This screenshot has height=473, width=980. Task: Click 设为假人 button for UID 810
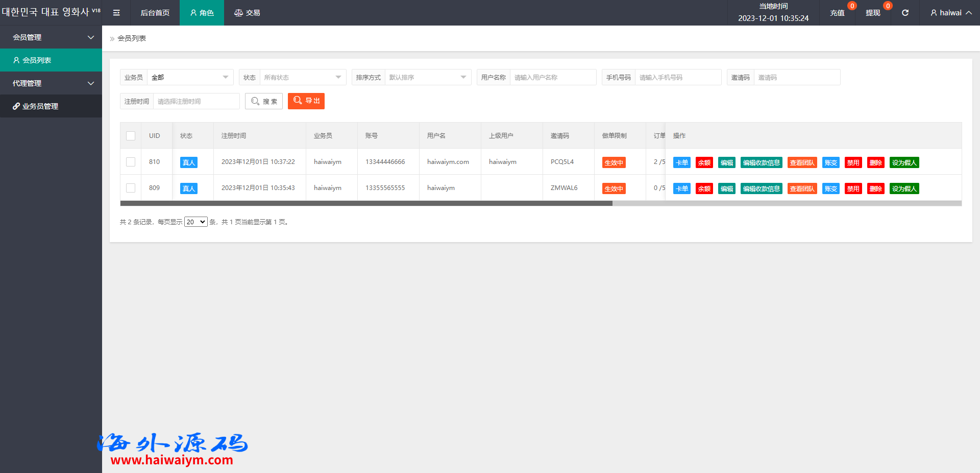click(x=904, y=162)
